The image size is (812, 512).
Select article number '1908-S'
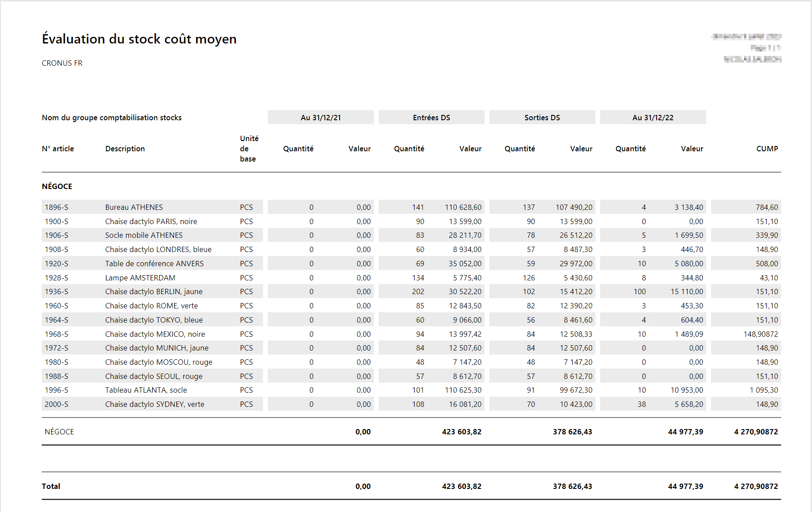56,249
